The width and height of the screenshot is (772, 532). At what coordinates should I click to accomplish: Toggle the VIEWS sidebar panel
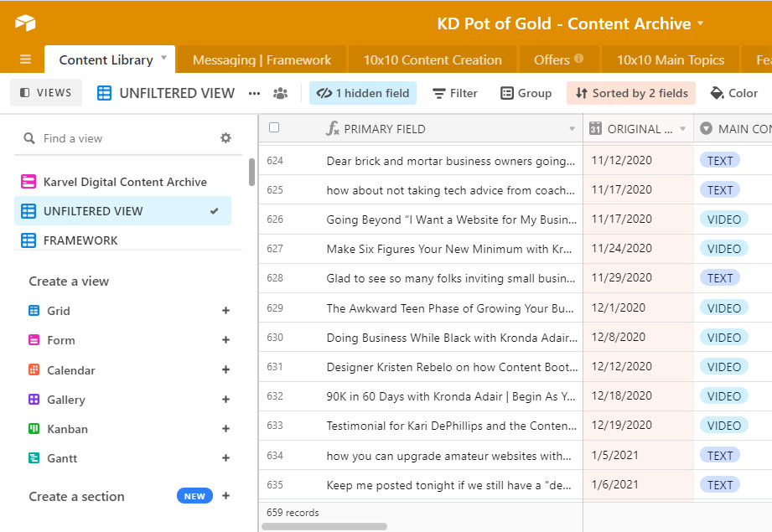45,92
